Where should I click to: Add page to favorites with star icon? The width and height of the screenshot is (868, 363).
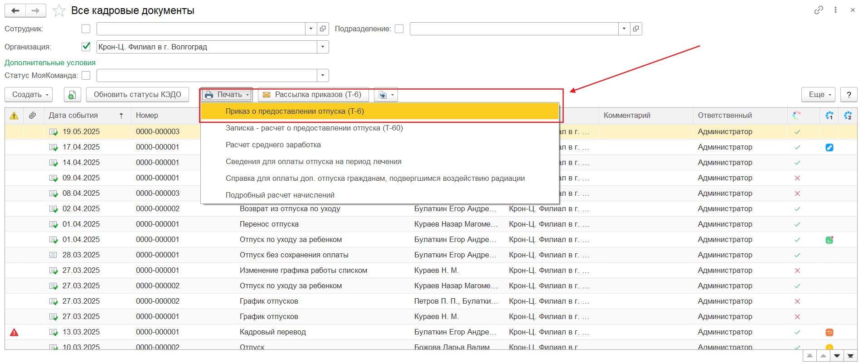[59, 10]
